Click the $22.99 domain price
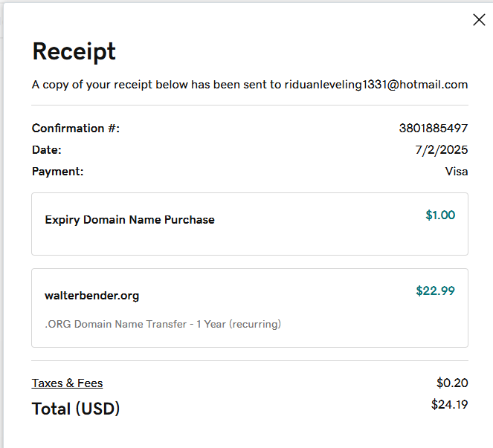The image size is (493, 448). [435, 290]
